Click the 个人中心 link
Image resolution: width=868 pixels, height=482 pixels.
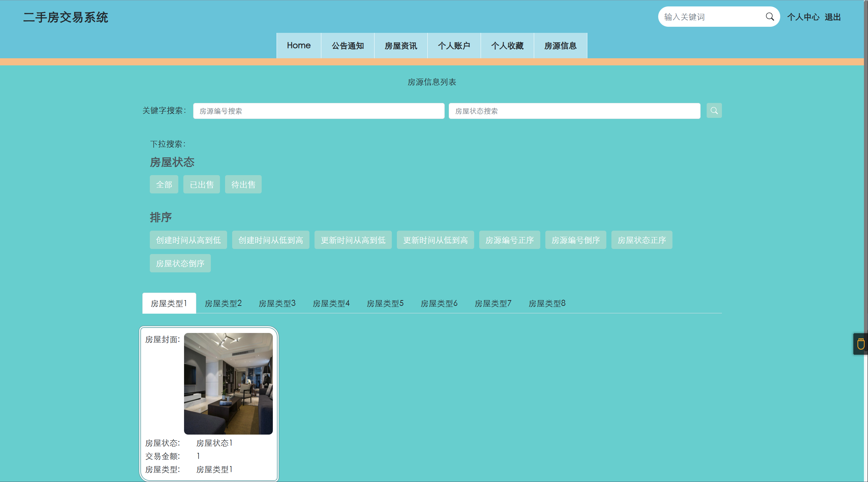coord(803,17)
